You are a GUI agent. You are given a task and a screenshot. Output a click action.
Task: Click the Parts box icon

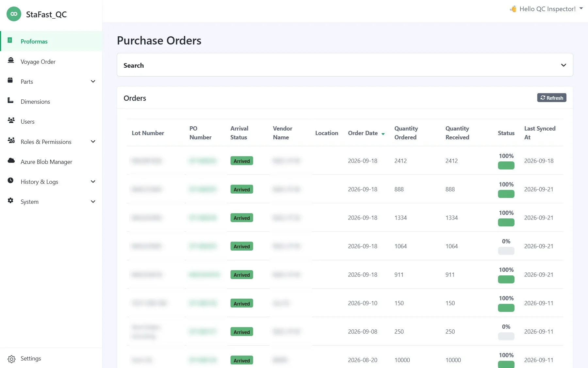(10, 80)
